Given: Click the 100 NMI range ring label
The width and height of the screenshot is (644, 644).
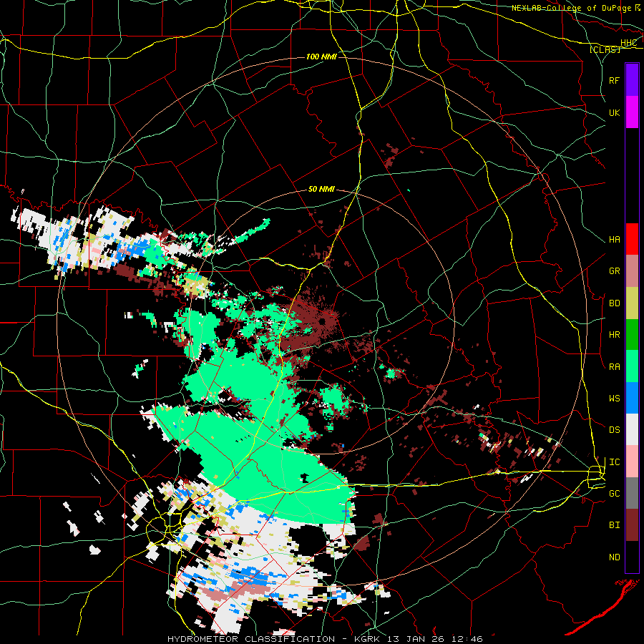Looking at the screenshot, I should [x=321, y=57].
